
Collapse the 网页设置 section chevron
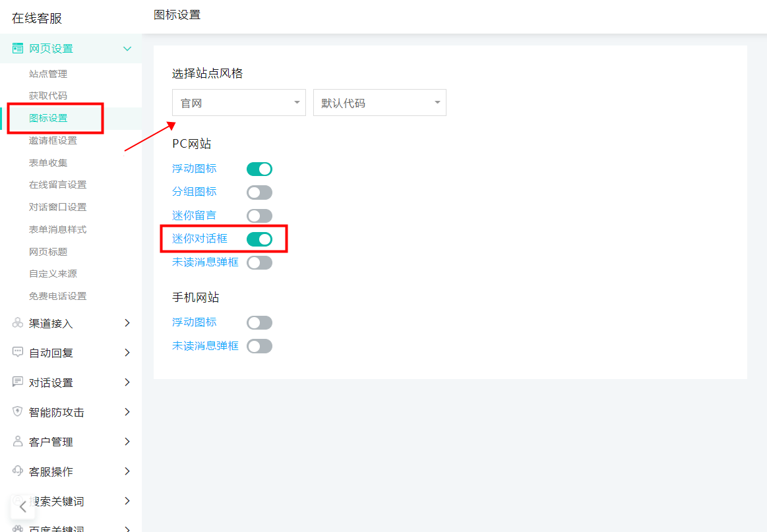(x=127, y=49)
